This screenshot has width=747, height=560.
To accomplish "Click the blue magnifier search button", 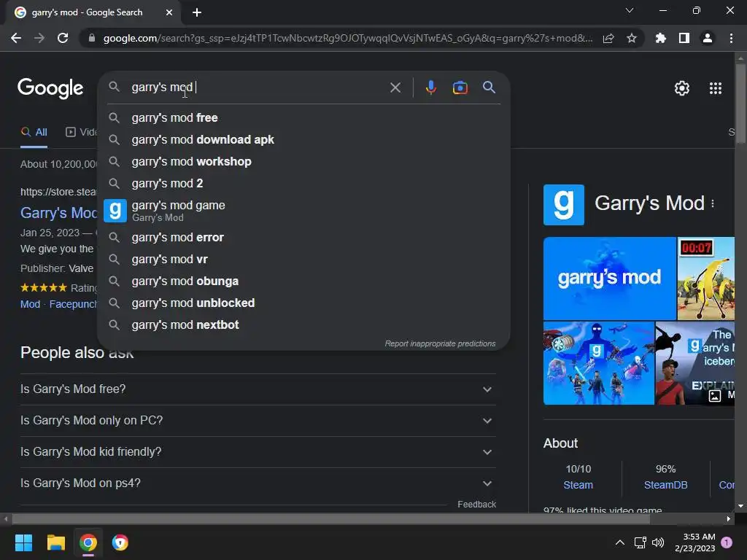I will [x=489, y=87].
